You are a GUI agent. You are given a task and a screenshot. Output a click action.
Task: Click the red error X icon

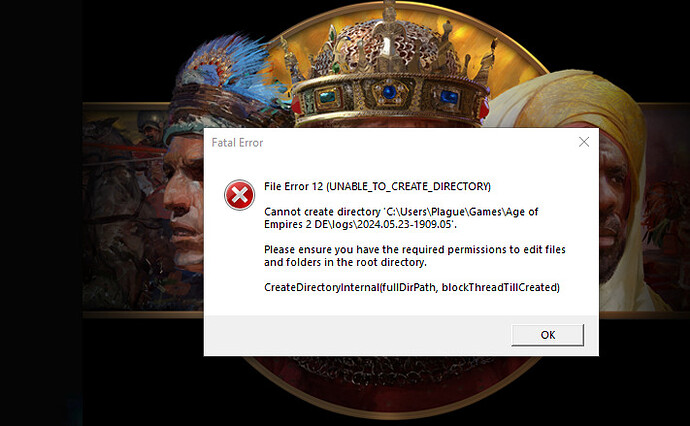tap(239, 195)
